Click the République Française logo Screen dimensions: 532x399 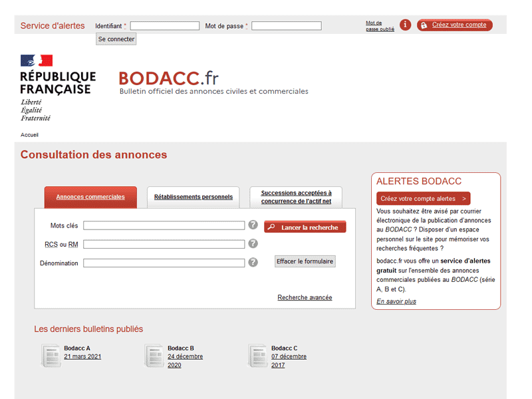[x=57, y=87]
